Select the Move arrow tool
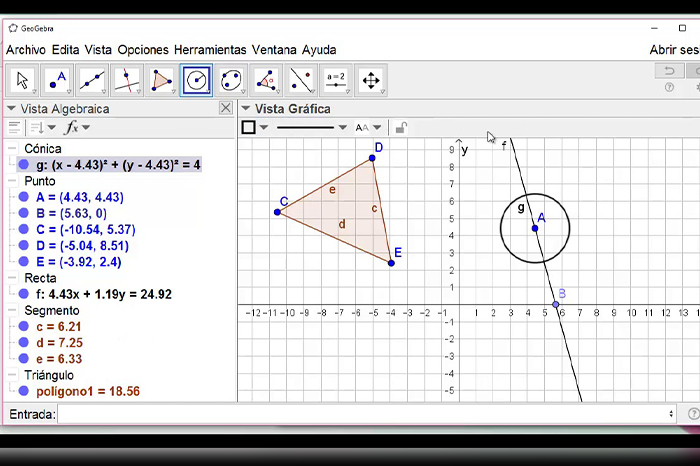This screenshot has height=466, width=700. tap(24, 80)
